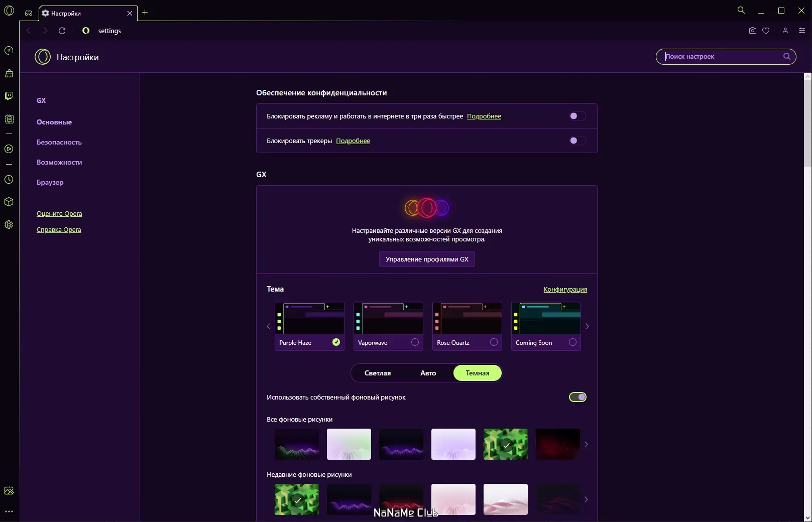Switch to the Авто appearance mode
This screenshot has width=812, height=522.
click(x=428, y=373)
